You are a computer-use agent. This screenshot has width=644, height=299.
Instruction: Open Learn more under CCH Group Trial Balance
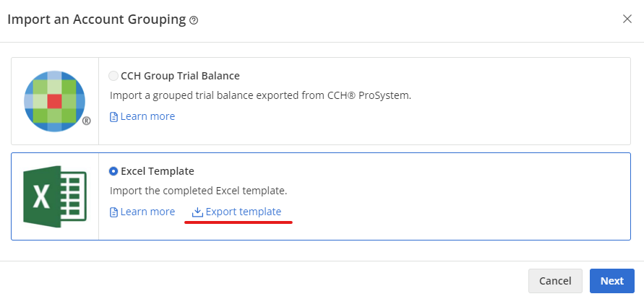147,116
